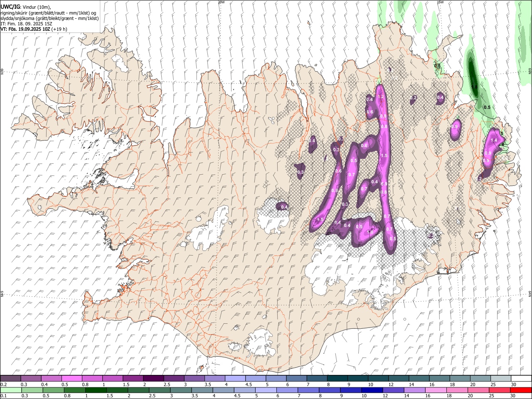Click the 'UWC/IG' title text
This screenshot has width=532, height=399.
[10, 7]
